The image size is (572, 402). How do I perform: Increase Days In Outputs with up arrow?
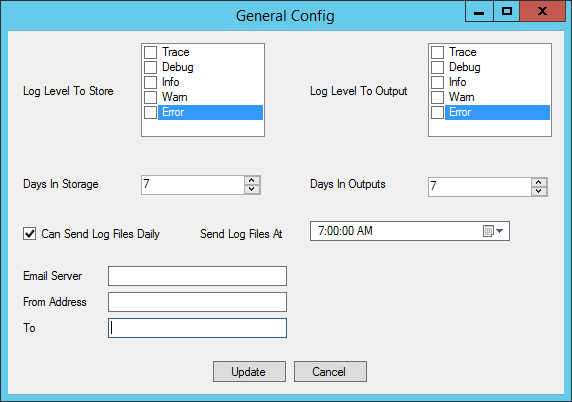point(539,182)
